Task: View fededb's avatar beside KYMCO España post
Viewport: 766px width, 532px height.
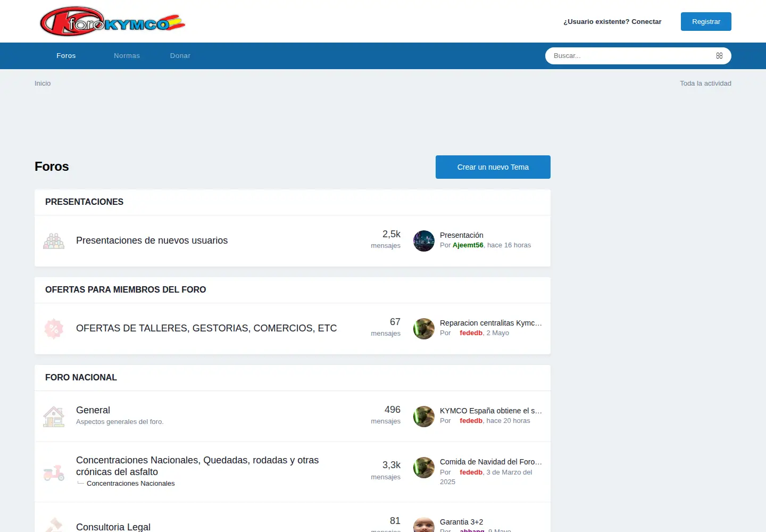Action: click(424, 417)
